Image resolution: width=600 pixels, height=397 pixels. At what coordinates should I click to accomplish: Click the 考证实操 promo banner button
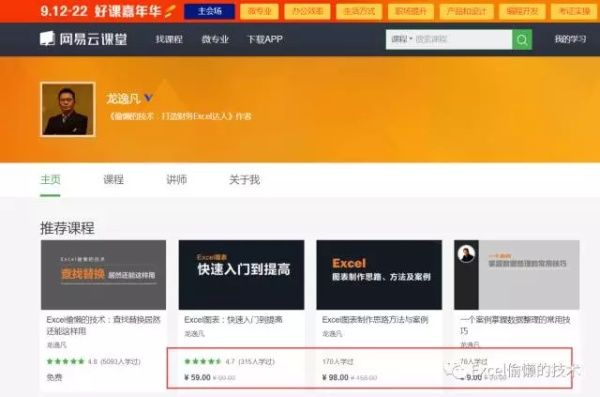(x=574, y=11)
